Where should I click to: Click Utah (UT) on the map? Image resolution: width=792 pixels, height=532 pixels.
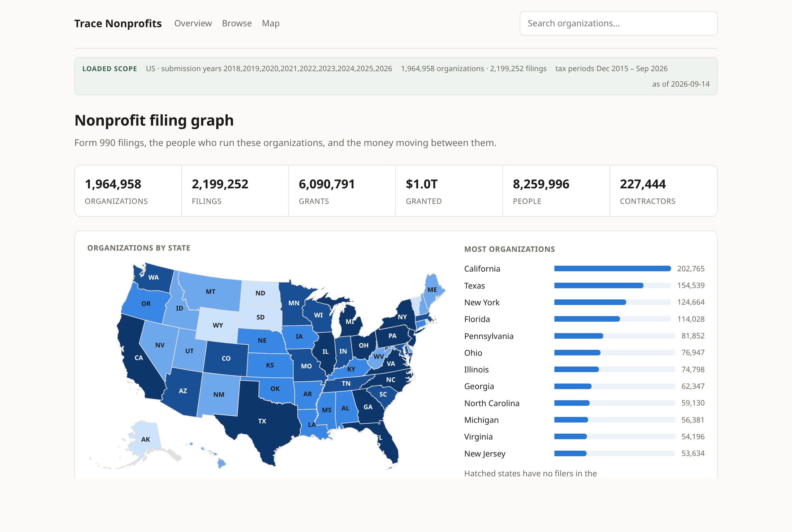click(x=189, y=351)
